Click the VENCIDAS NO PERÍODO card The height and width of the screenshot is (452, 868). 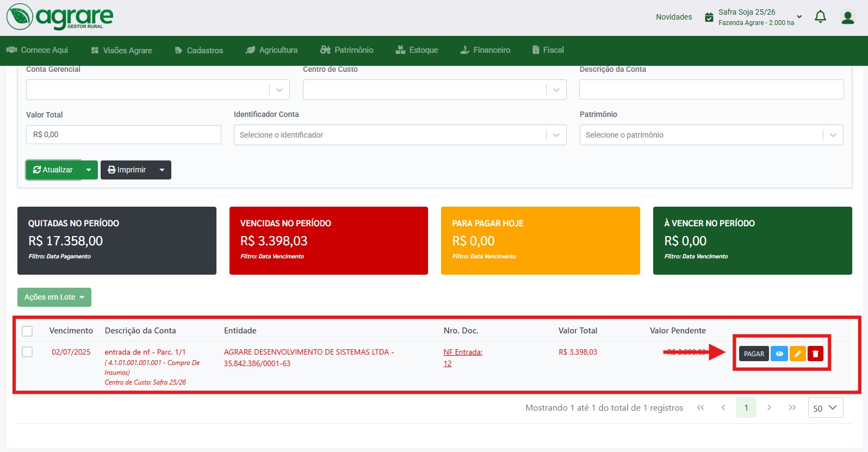click(328, 240)
